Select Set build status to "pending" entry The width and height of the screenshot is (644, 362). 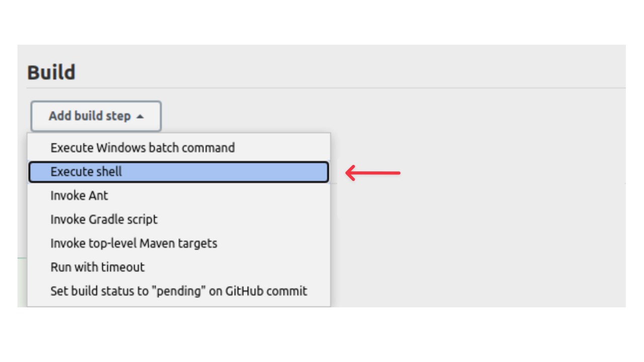tap(179, 291)
